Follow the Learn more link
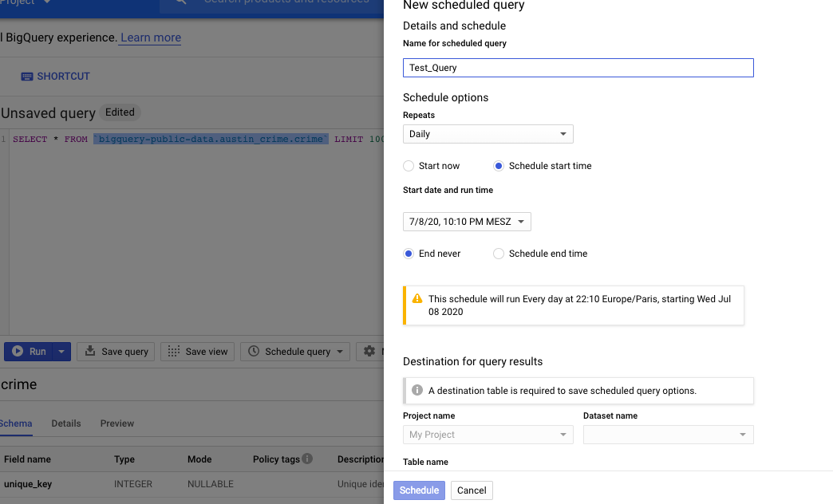The image size is (833, 504). pos(151,37)
